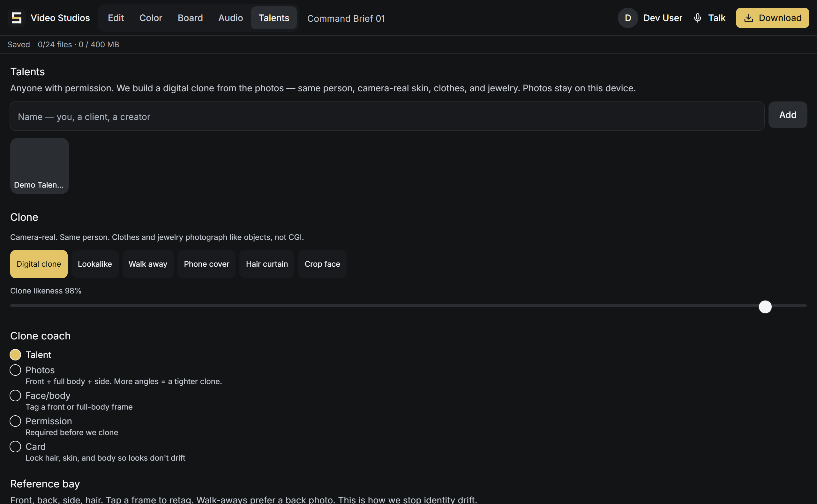Select the Photos radio button
Image resolution: width=817 pixels, height=504 pixels.
[x=15, y=370]
